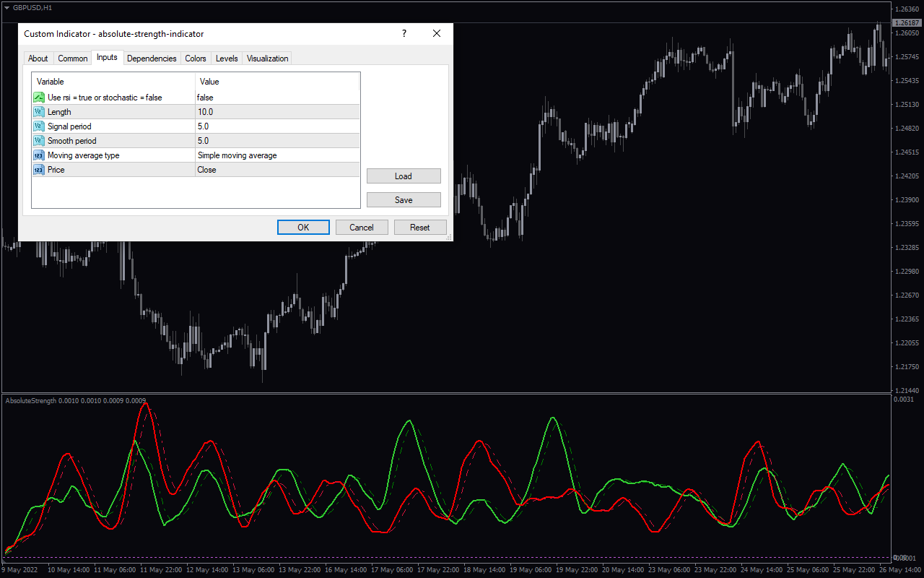
Task: Select the Price value 'Close'
Action: click(x=277, y=170)
